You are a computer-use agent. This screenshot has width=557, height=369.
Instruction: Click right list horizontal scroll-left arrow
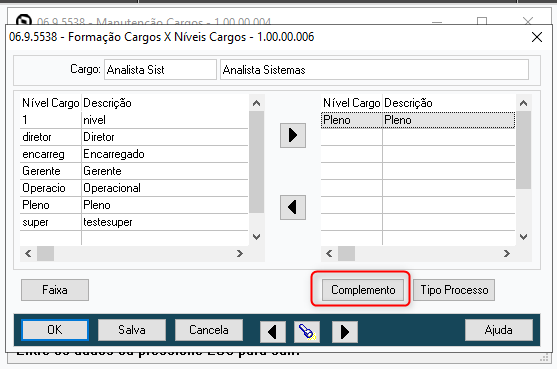[329, 254]
